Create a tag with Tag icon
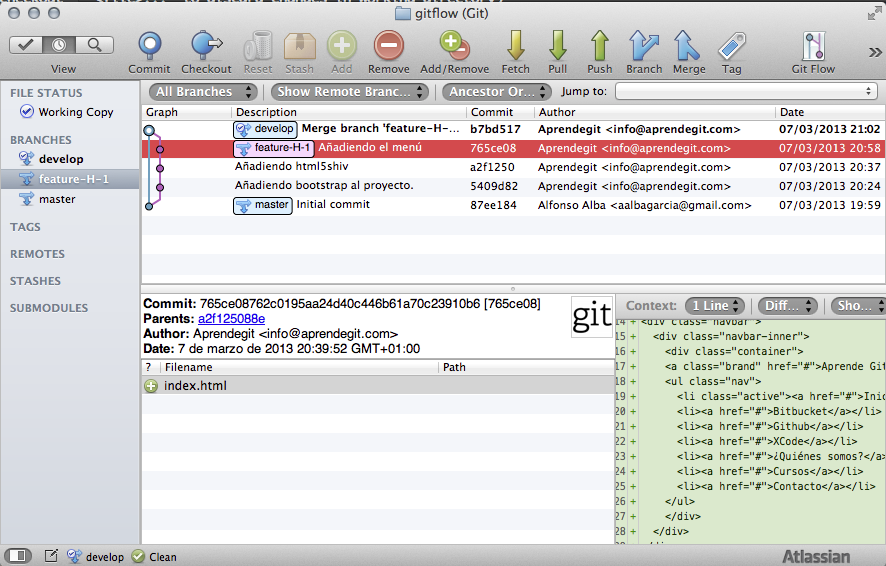 coord(732,46)
